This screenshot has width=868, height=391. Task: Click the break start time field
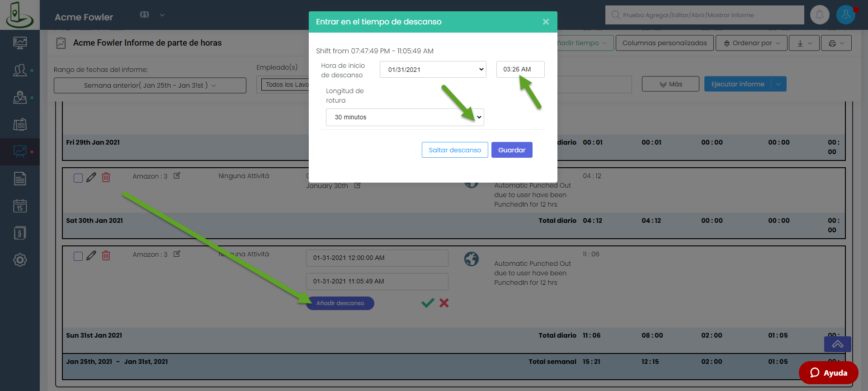point(520,70)
